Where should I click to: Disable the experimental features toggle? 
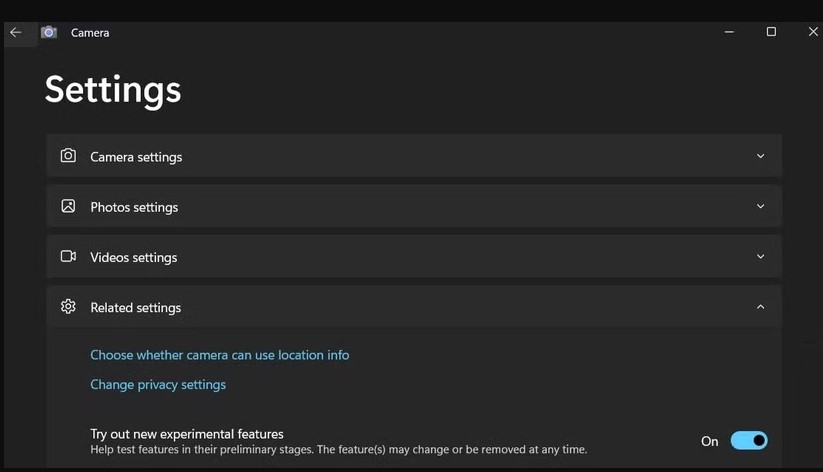coord(748,441)
